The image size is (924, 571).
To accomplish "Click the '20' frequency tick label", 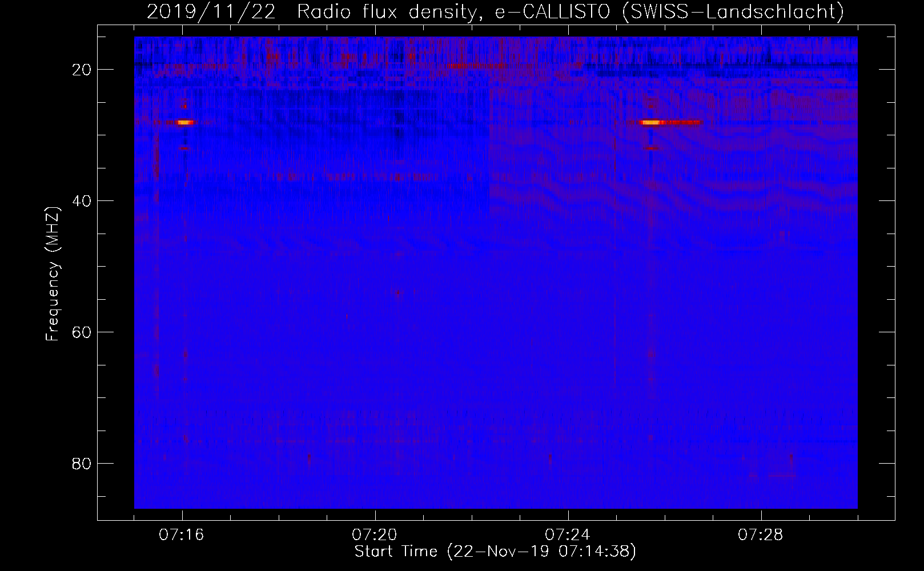I will (82, 70).
